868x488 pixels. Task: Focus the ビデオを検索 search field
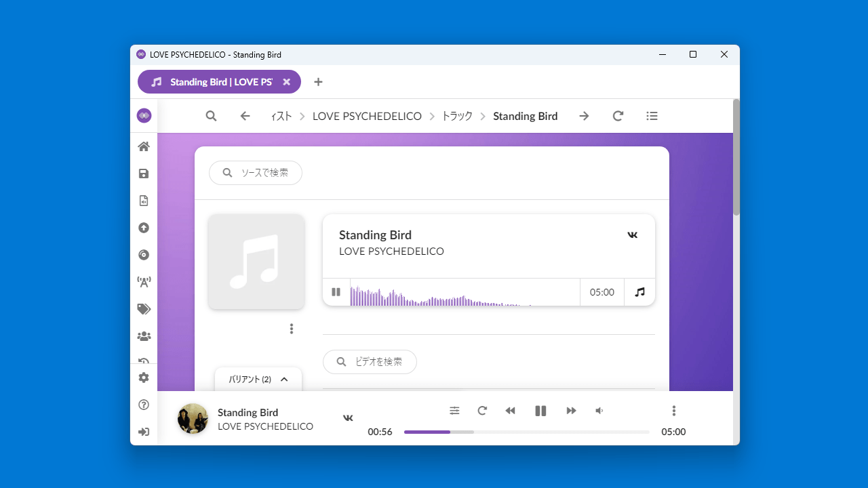tap(370, 362)
